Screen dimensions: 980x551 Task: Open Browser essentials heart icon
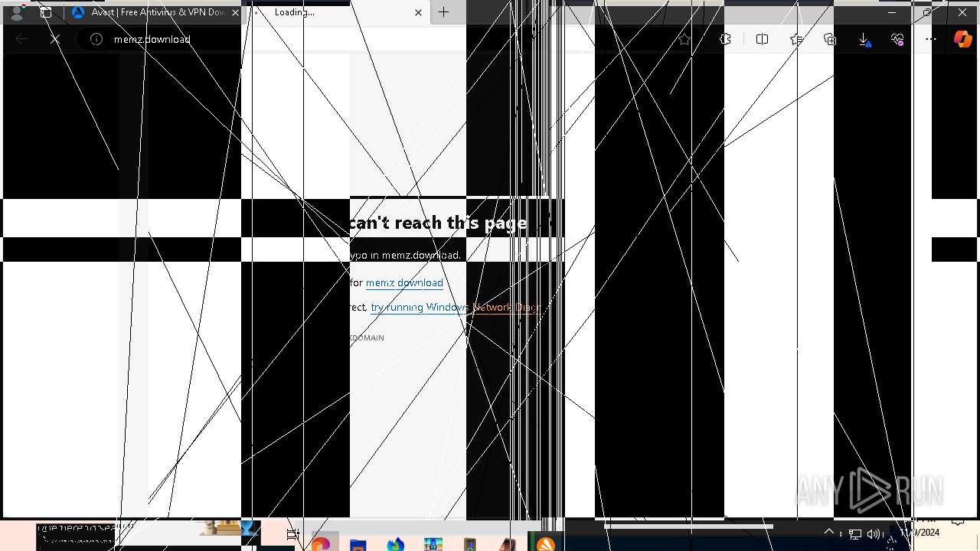(897, 39)
